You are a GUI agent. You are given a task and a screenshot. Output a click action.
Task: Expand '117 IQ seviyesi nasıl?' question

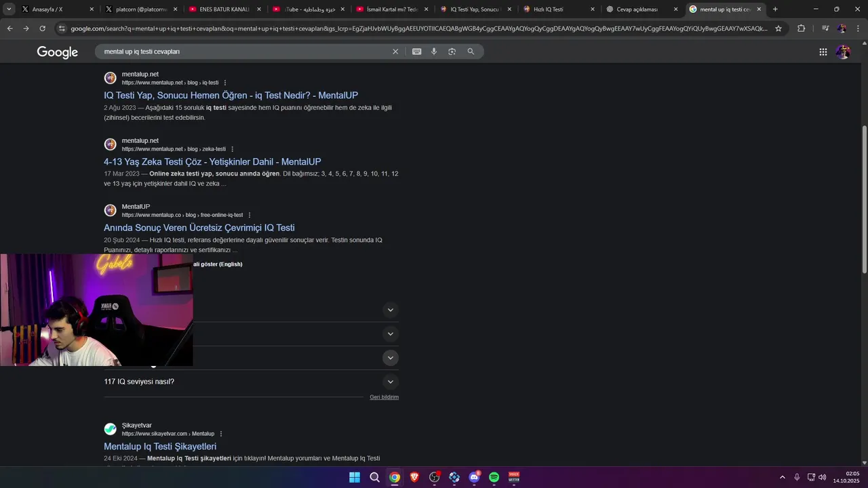tap(251, 382)
